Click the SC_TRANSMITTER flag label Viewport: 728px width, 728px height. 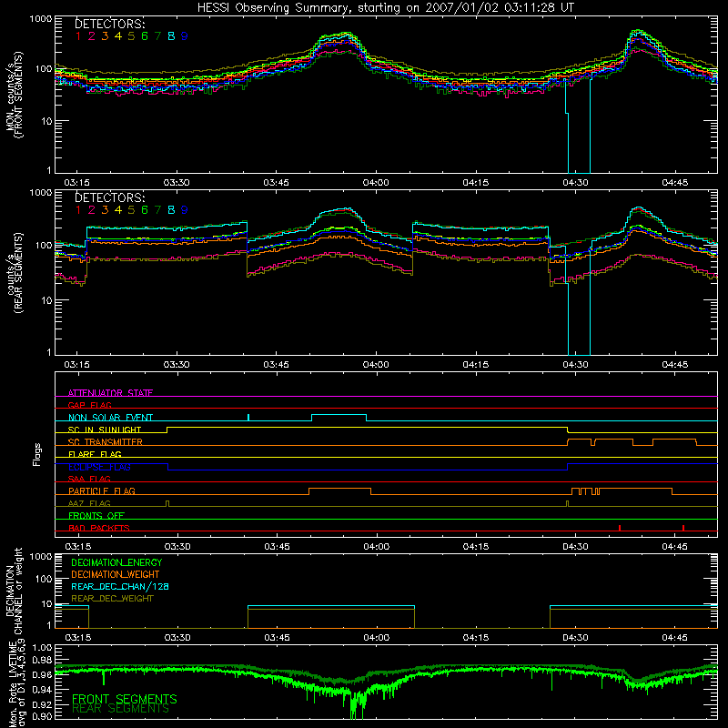[x=106, y=442]
